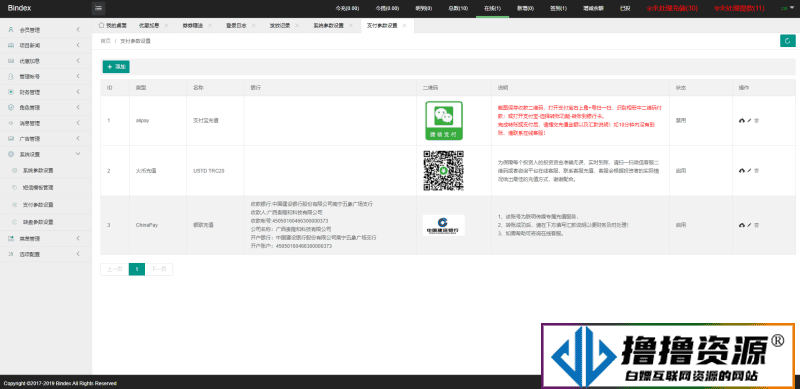Edit the alipay row with the pencil icon
This screenshot has width=800, height=389.
point(749,120)
